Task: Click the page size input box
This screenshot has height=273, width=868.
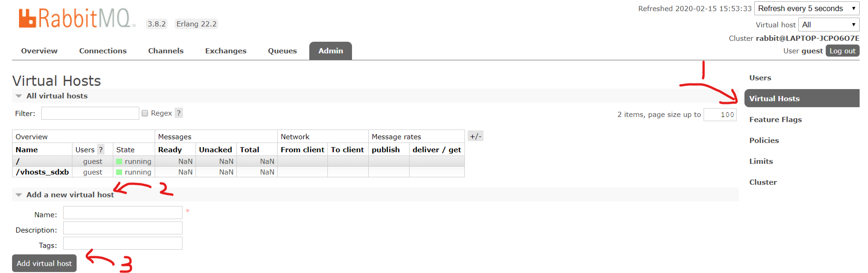Action: [x=719, y=115]
